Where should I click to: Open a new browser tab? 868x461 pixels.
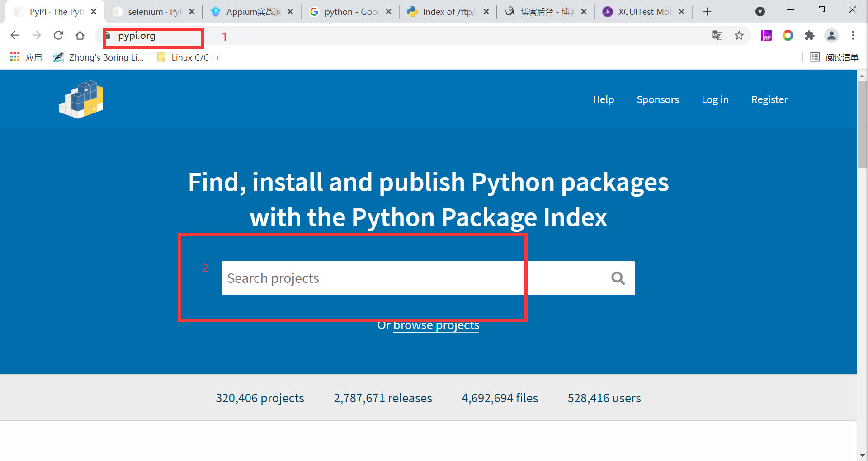coord(708,12)
